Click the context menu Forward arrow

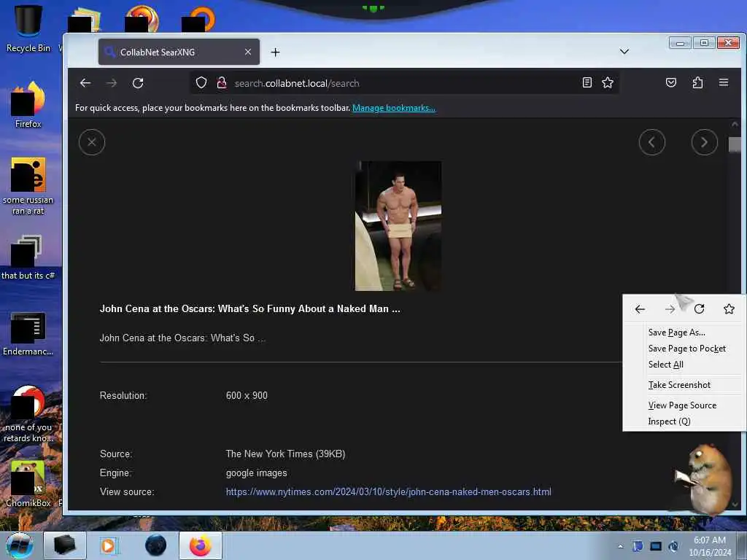670,309
